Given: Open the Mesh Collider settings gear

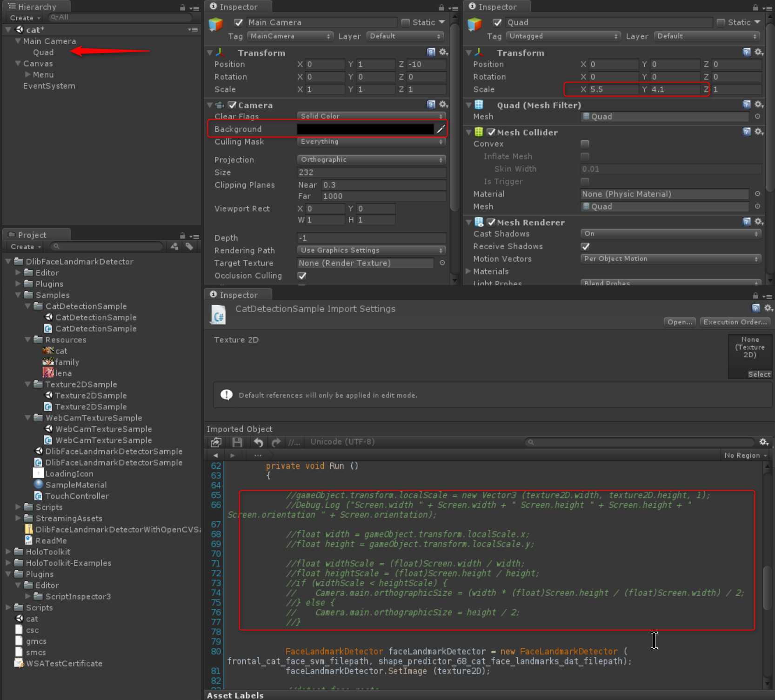Looking at the screenshot, I should (759, 132).
